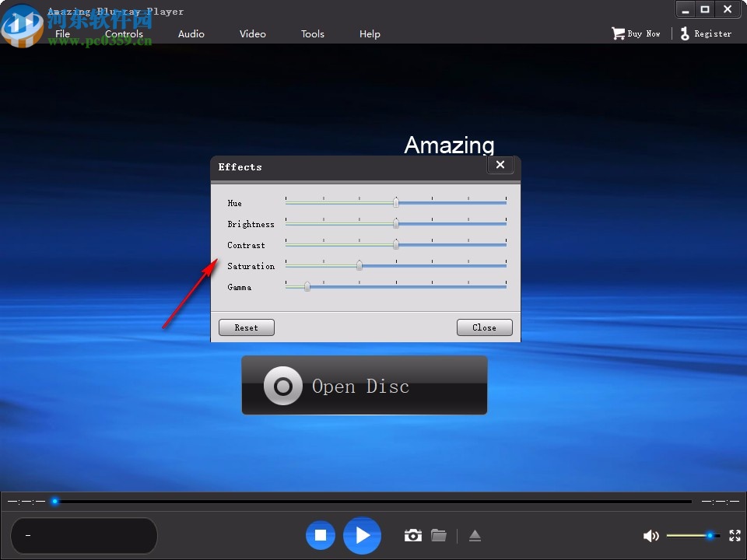This screenshot has width=747, height=560.
Task: Open the Video menu
Action: tap(252, 33)
